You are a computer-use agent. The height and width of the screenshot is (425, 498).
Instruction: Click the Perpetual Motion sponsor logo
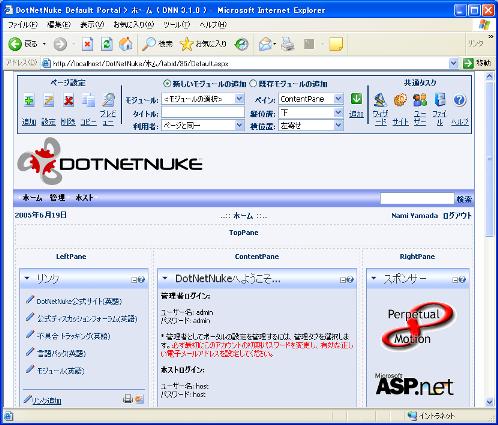coord(418,326)
